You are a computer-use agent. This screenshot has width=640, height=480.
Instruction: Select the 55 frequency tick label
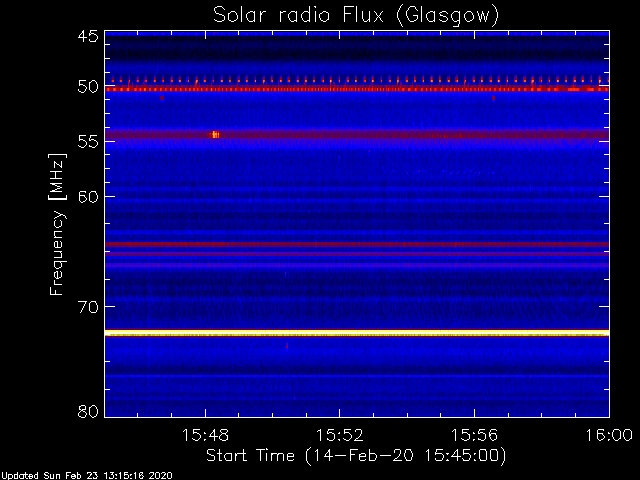click(x=88, y=142)
